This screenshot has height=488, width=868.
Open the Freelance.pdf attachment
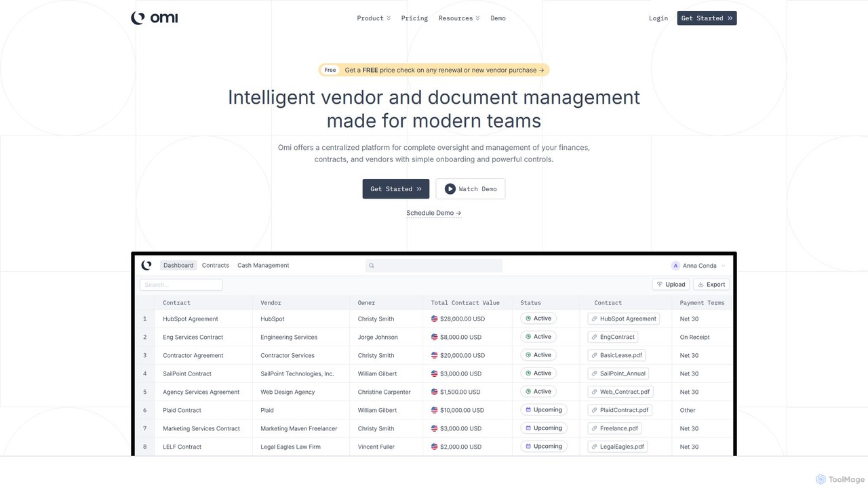614,428
